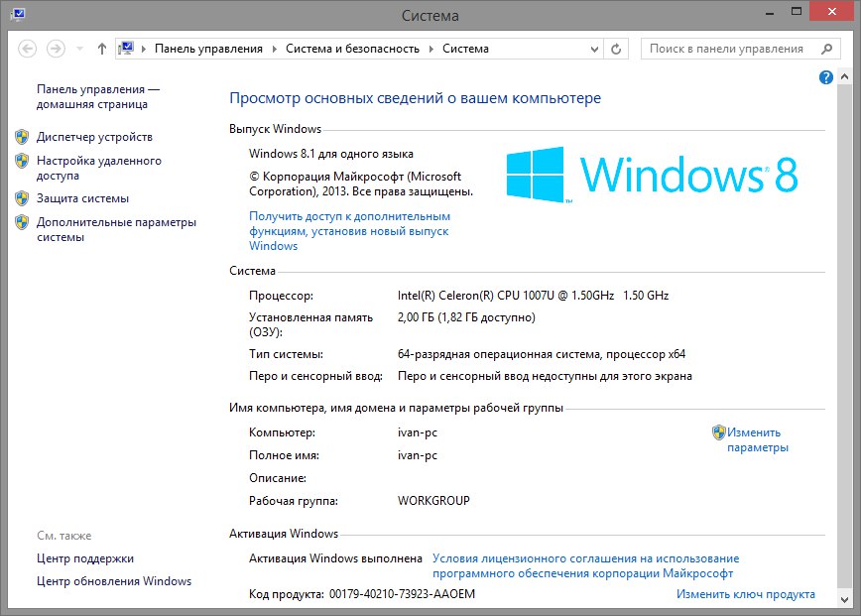Click the computer icon in address bar
Viewport: 861px width, 616px height.
pyautogui.click(x=126, y=49)
